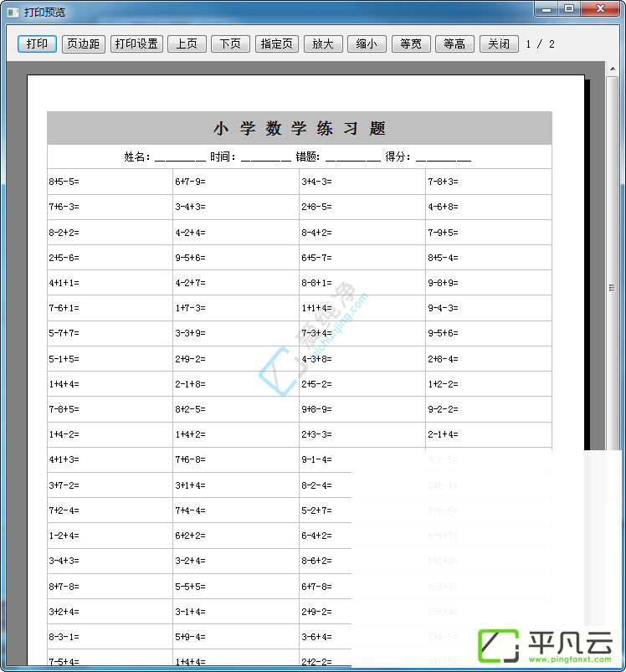Fit page width with 等宽

(411, 44)
